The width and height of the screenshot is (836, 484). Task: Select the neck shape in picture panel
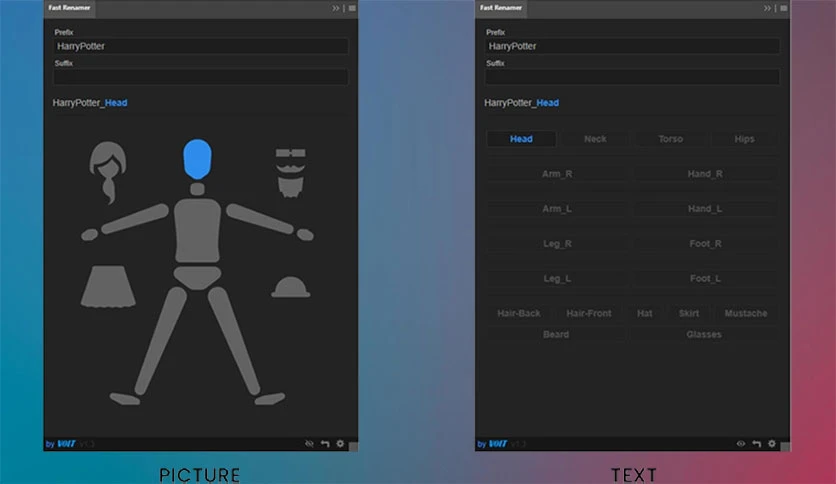point(197,189)
